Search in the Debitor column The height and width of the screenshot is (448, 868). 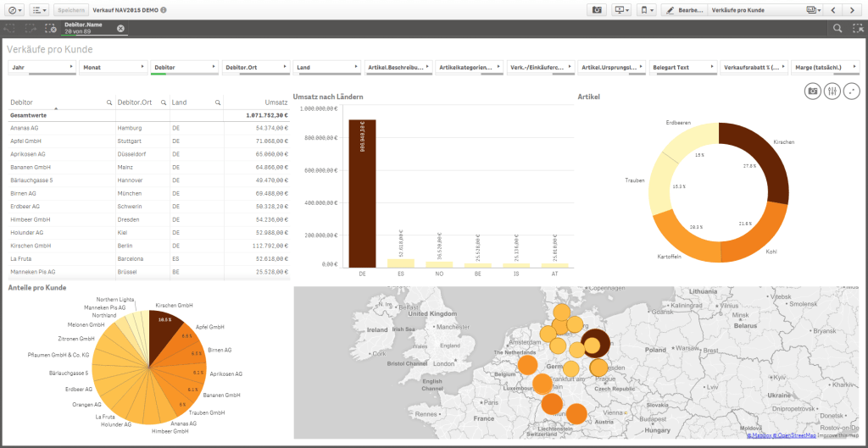pos(109,102)
